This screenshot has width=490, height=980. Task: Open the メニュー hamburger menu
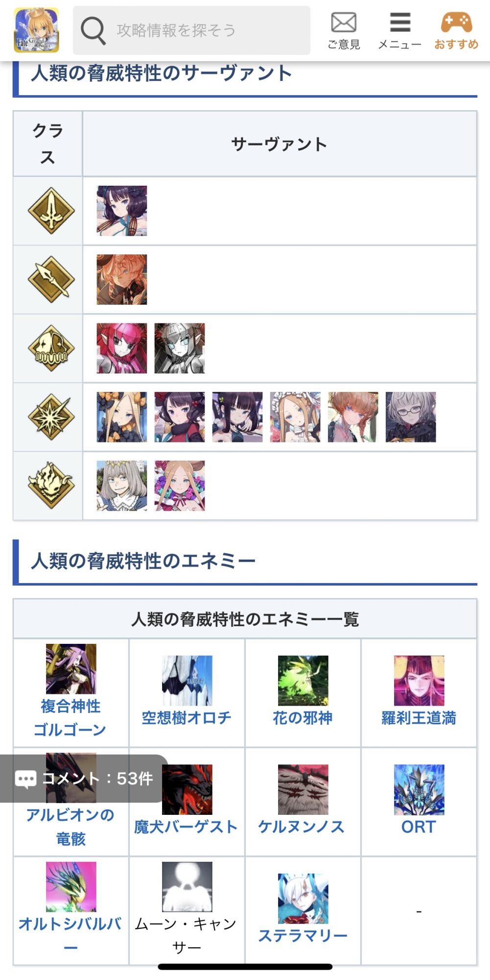400,30
